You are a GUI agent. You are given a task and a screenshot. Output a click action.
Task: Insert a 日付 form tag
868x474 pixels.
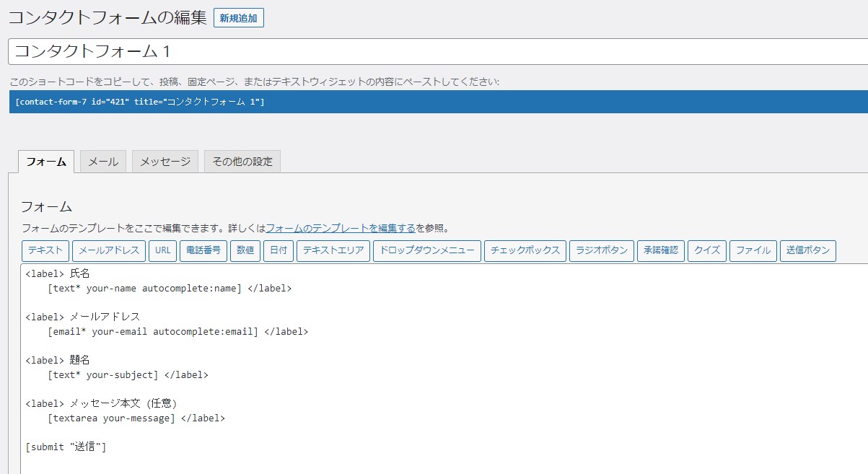tap(279, 250)
